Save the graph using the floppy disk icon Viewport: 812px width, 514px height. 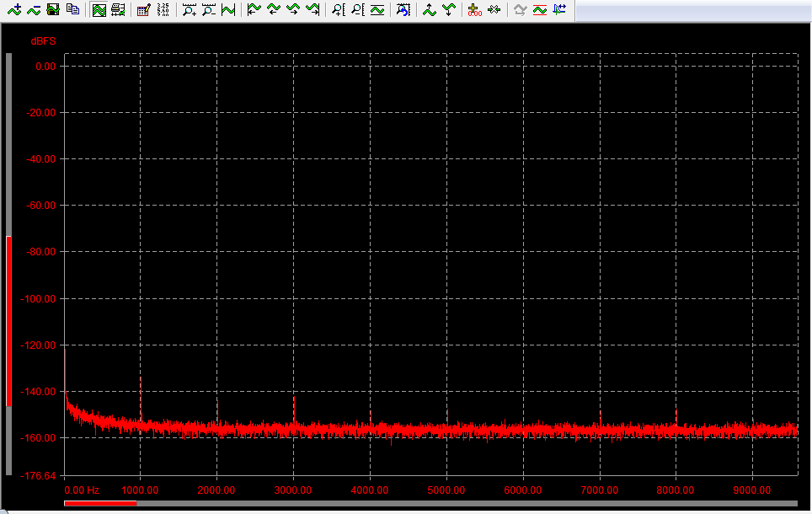click(53, 9)
